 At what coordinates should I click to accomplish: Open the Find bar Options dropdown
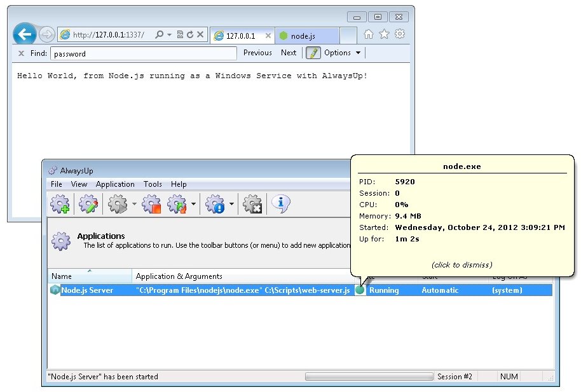[x=342, y=53]
